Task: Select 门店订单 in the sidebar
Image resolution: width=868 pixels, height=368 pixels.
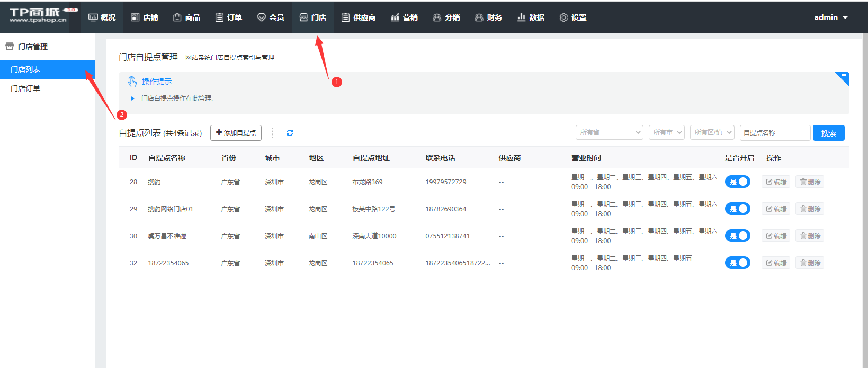Action: click(x=25, y=88)
